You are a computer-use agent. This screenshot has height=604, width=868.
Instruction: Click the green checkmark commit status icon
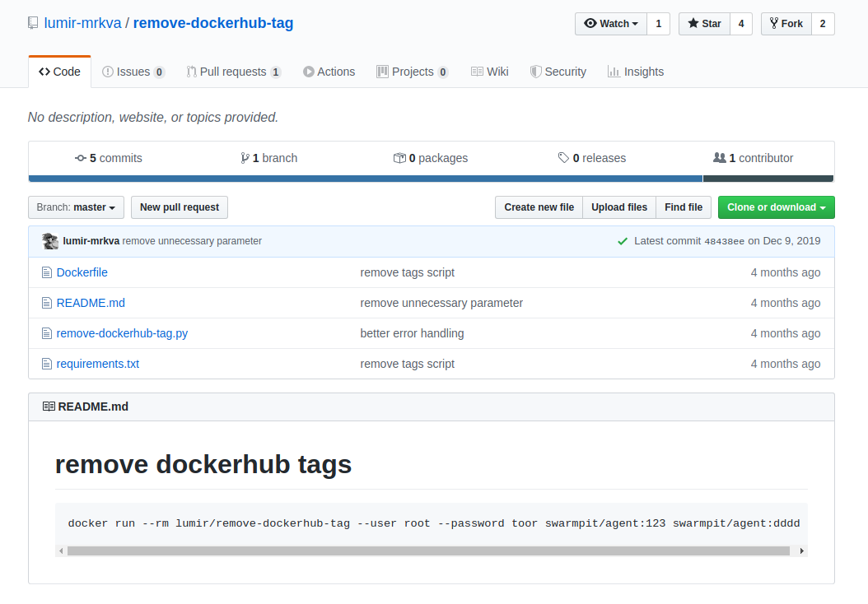(x=623, y=241)
